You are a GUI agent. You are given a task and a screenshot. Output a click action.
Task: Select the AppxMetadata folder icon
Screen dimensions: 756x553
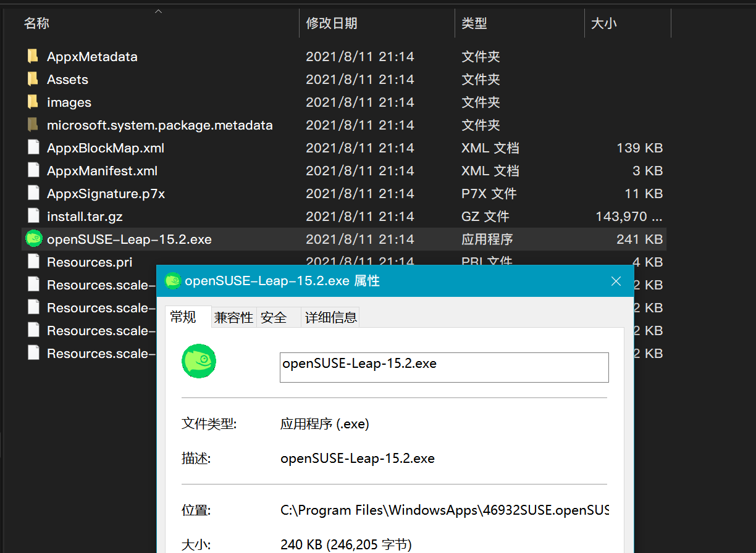33,57
